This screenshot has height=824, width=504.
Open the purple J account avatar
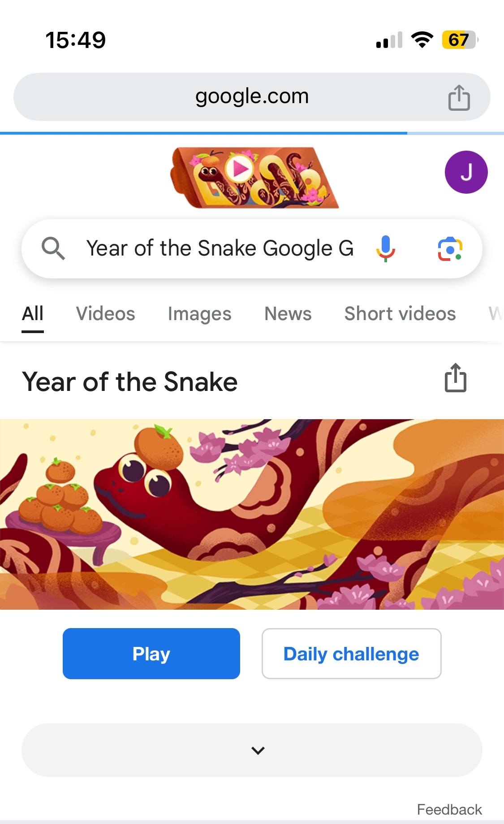pos(466,172)
